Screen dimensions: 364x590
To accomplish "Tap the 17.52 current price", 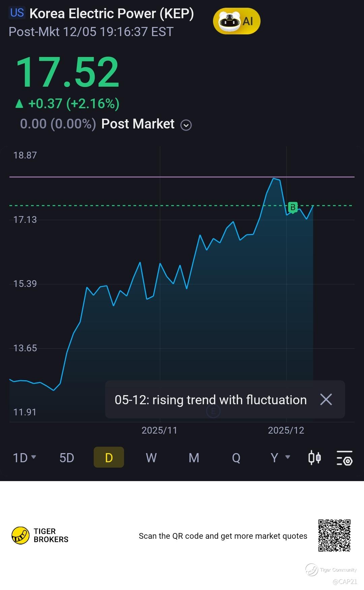I will (x=67, y=72).
